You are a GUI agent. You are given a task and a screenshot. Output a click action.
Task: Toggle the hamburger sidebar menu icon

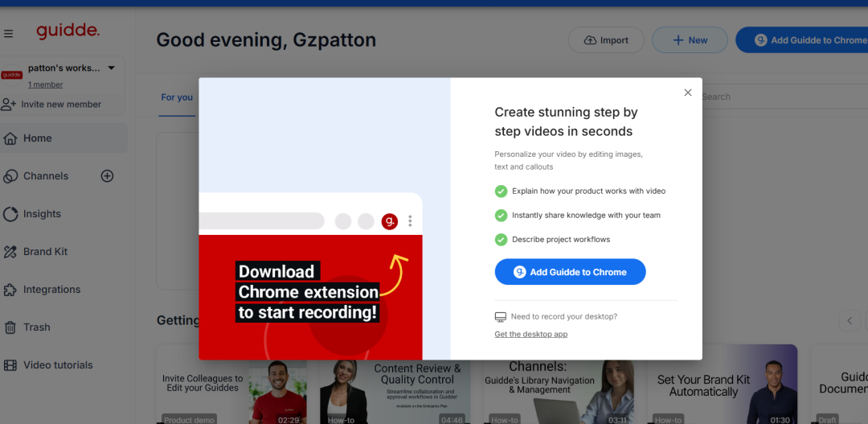[8, 34]
